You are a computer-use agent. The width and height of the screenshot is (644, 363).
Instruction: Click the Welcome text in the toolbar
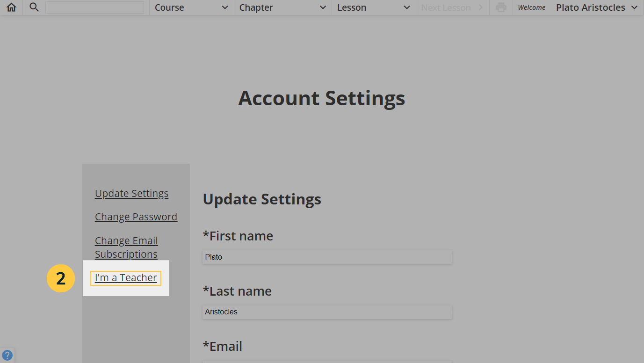[x=532, y=7]
